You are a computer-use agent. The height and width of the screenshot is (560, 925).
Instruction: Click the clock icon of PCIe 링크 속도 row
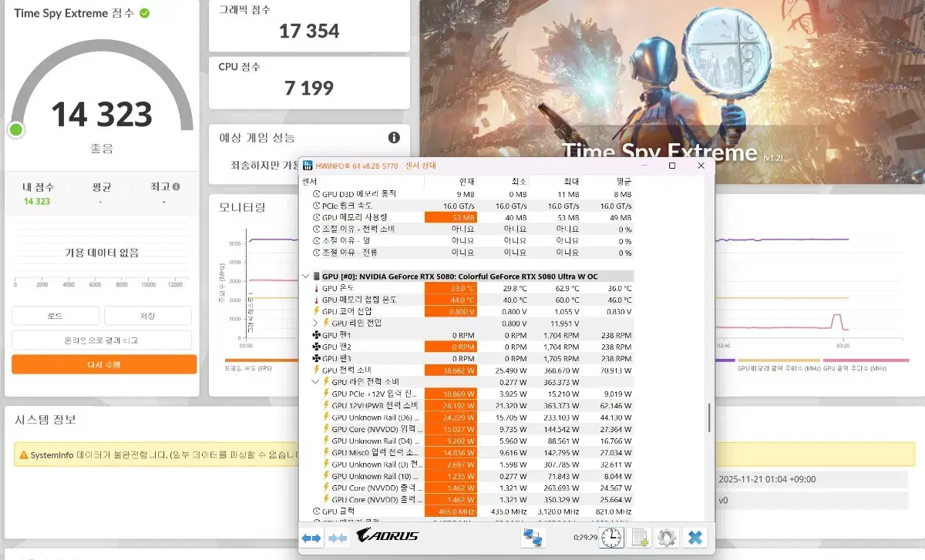[316, 206]
